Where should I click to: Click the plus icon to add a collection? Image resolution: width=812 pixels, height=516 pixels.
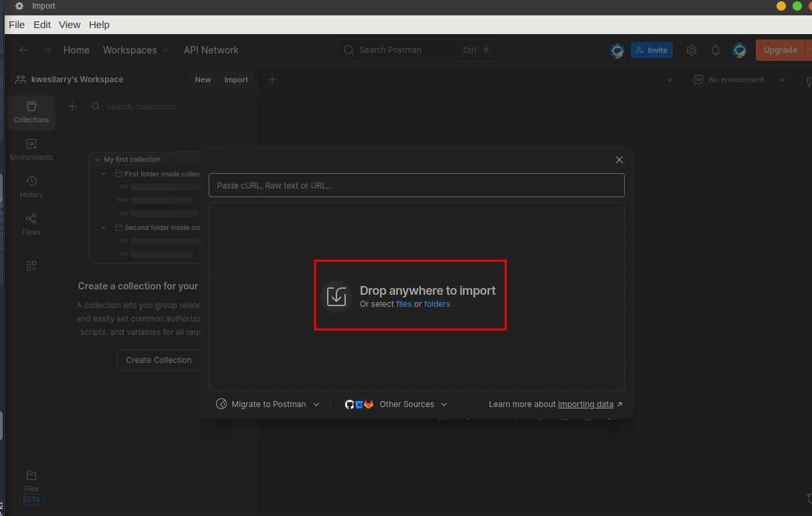pos(72,106)
